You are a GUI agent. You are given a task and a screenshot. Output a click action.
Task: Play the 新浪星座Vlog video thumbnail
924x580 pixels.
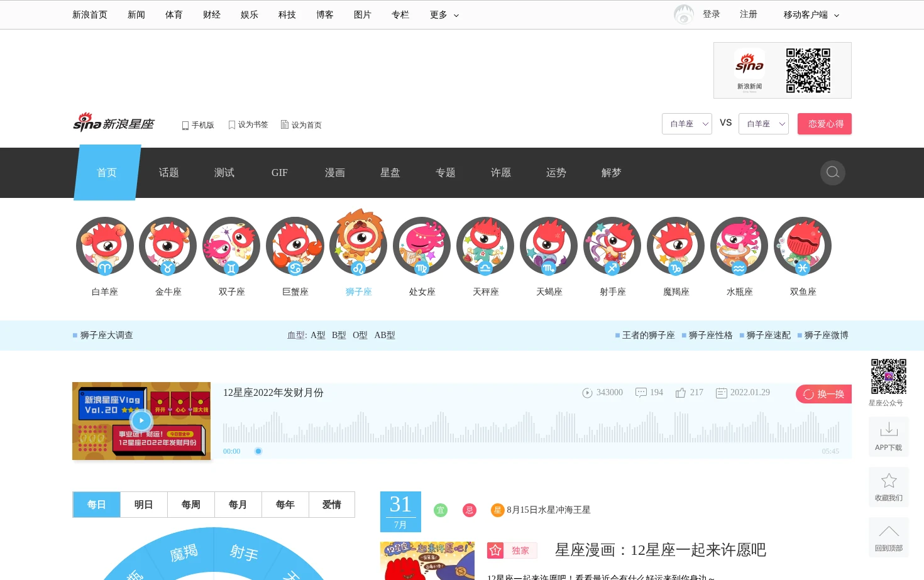[141, 421]
